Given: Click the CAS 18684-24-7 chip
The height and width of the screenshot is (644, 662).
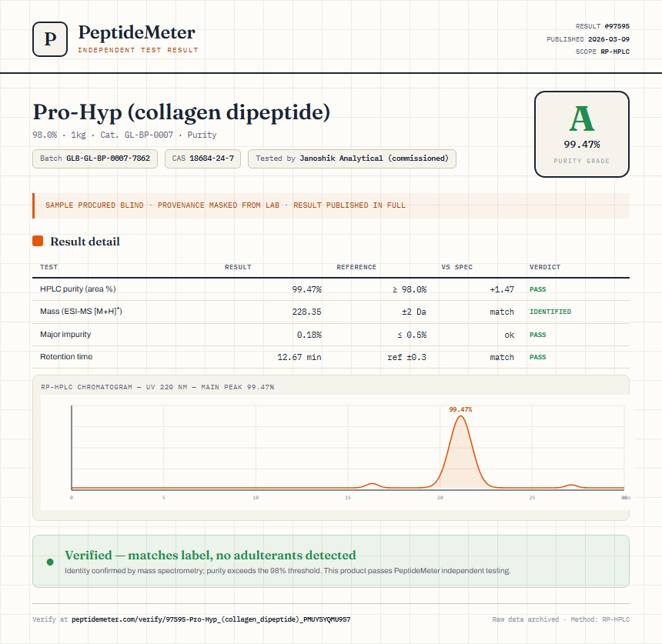Looking at the screenshot, I should [202, 158].
